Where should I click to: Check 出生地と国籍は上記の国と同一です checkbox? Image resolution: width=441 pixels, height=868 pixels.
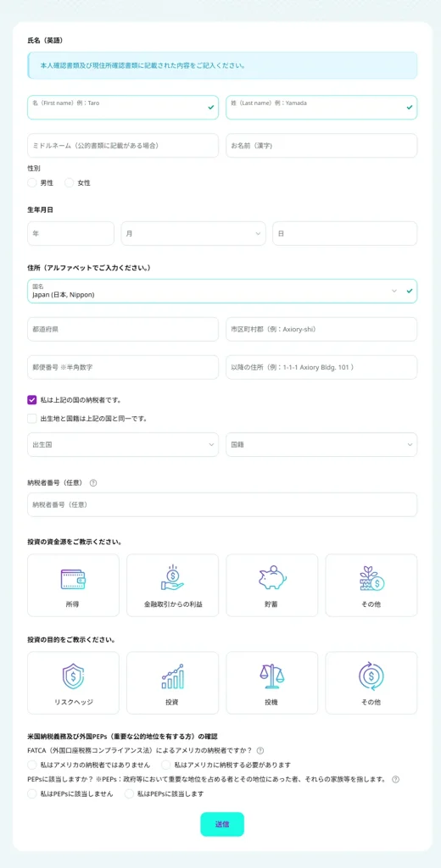point(32,419)
